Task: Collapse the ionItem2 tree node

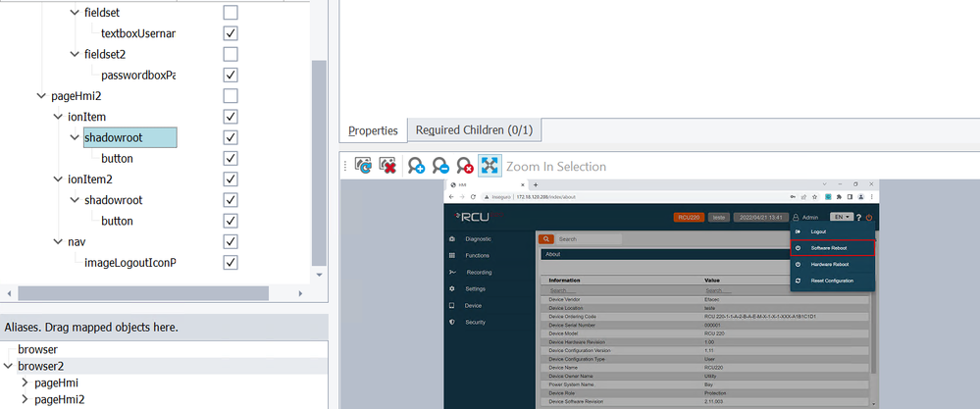Action: (58, 179)
